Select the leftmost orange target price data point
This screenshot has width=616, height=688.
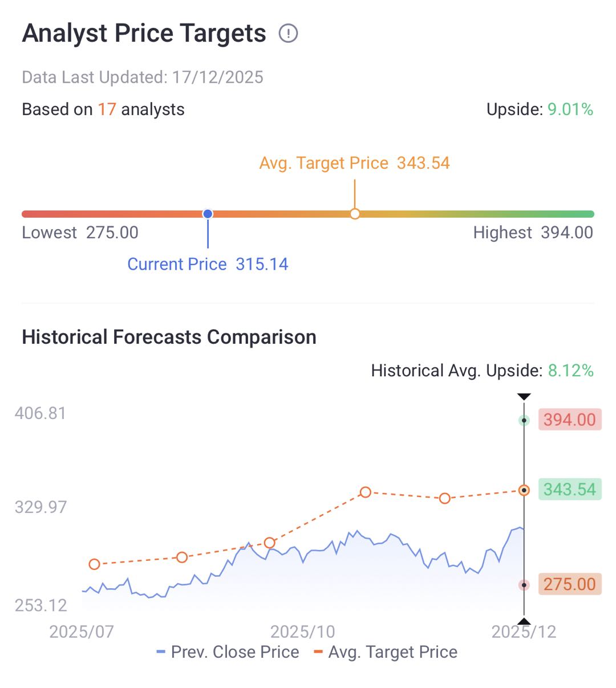tap(95, 564)
